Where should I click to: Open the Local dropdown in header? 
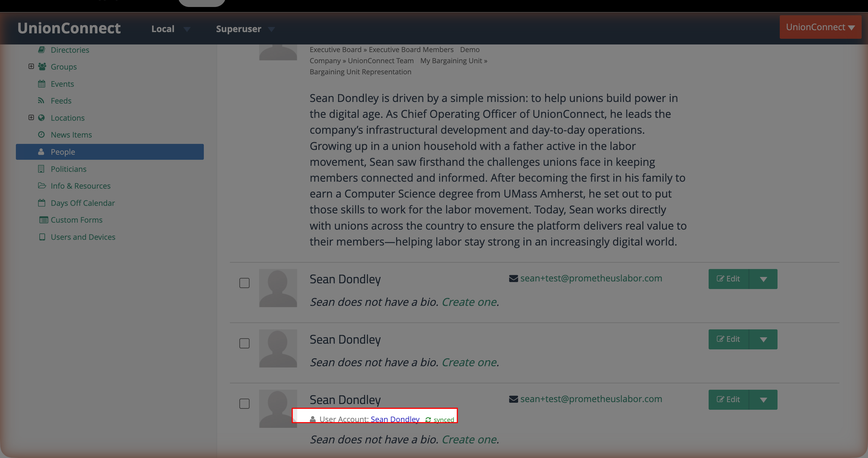171,29
